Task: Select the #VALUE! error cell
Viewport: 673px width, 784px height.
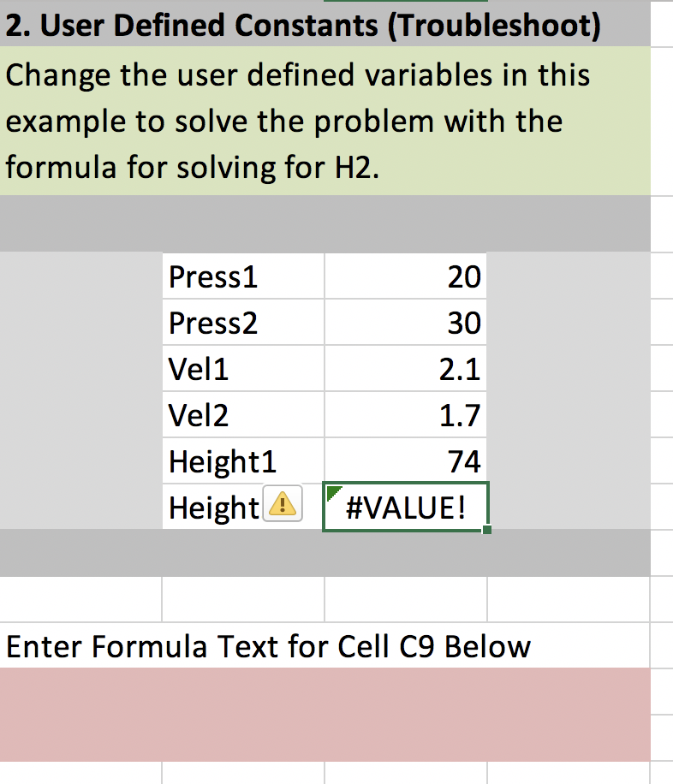Action: [405, 507]
